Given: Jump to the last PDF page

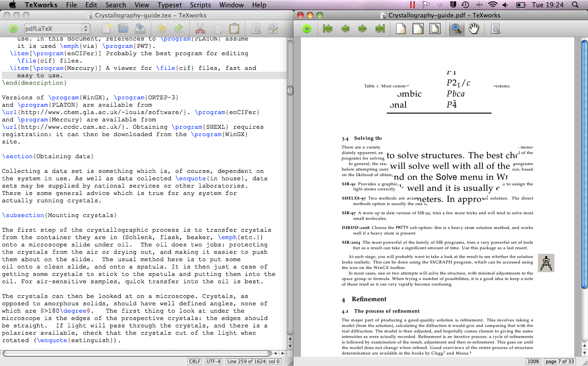Looking at the screenshot, I should 380,29.
